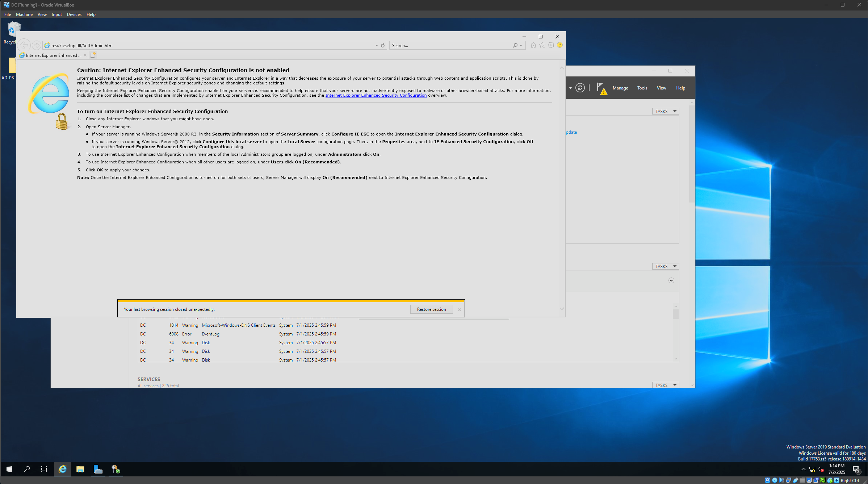Refresh the page in the address bar

point(383,45)
